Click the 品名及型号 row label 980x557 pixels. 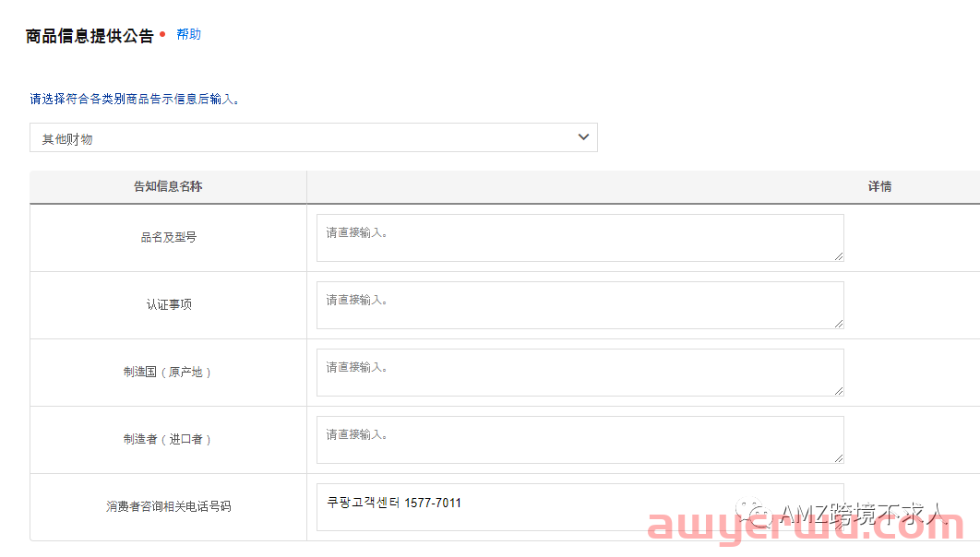(168, 237)
